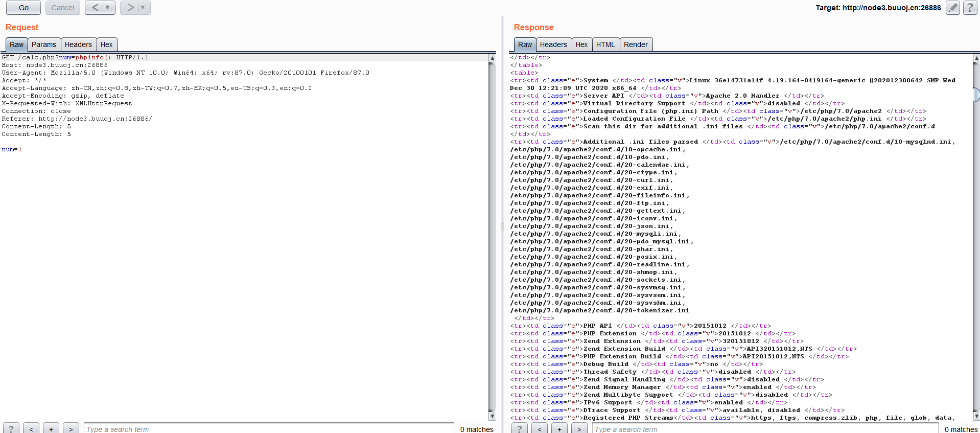This screenshot has width=980, height=433.
Task: Select the Request Raw tab
Action: (17, 44)
